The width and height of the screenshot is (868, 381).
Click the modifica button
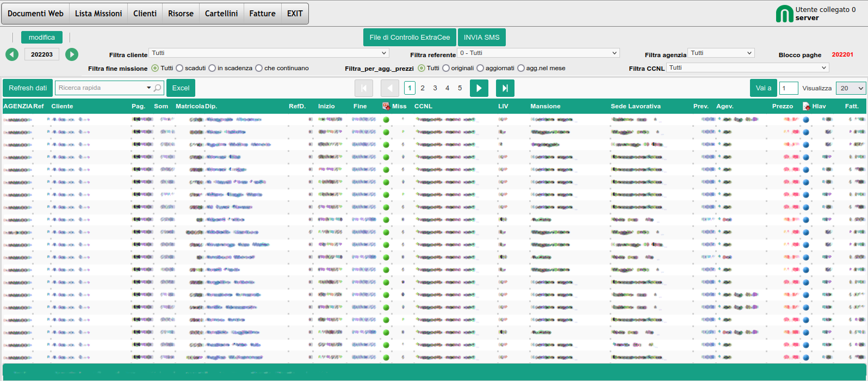point(42,37)
